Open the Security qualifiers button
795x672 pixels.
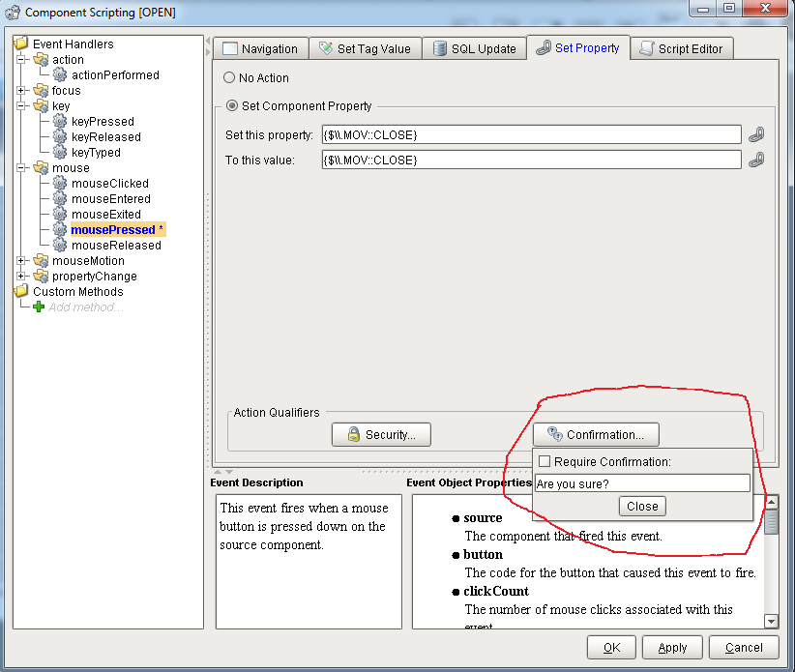click(x=381, y=434)
